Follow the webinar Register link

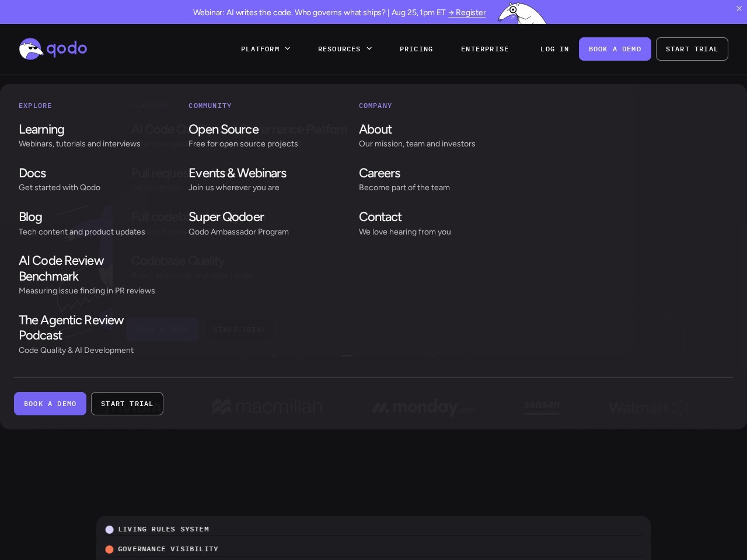tap(467, 12)
